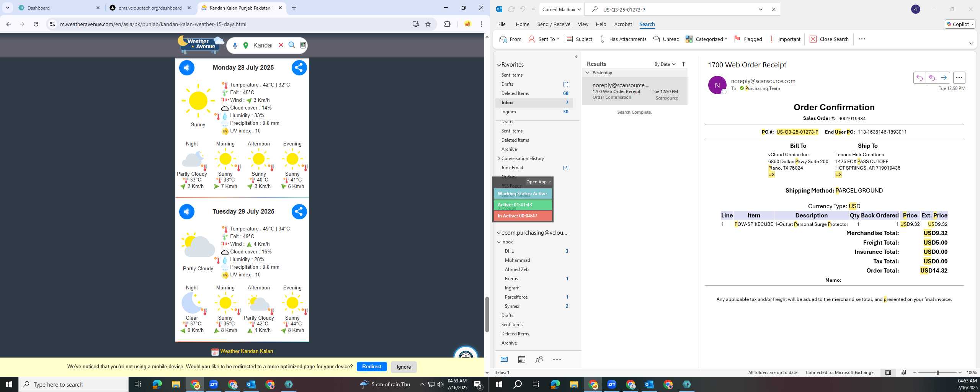Click Redirect button in notice bar

(372, 366)
